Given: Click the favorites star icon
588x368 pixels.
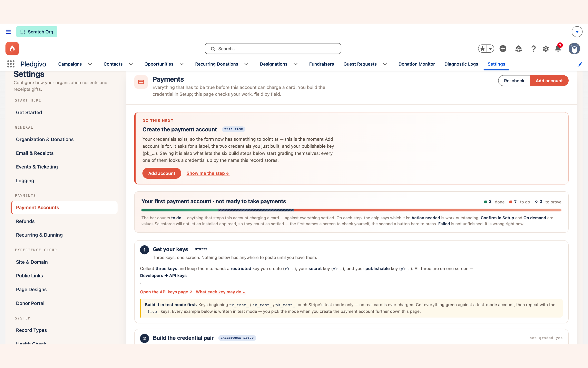Looking at the screenshot, I should (x=483, y=49).
